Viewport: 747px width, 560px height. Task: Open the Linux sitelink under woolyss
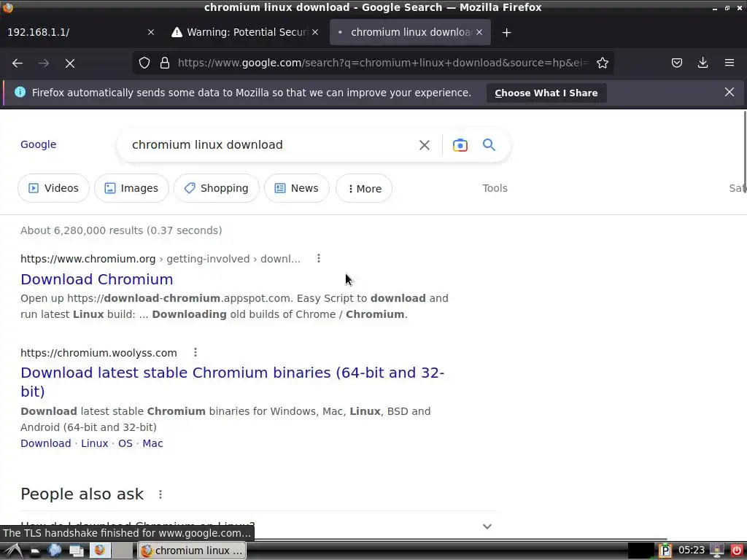pos(94,443)
